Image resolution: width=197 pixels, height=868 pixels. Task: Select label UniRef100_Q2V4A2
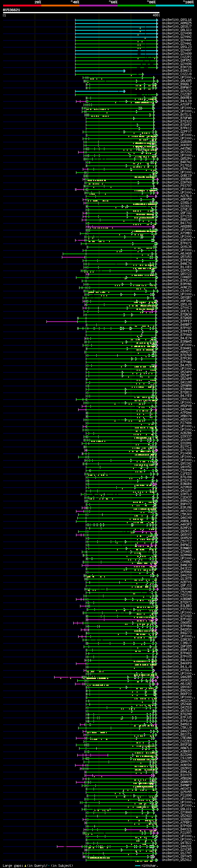coord(176,37)
